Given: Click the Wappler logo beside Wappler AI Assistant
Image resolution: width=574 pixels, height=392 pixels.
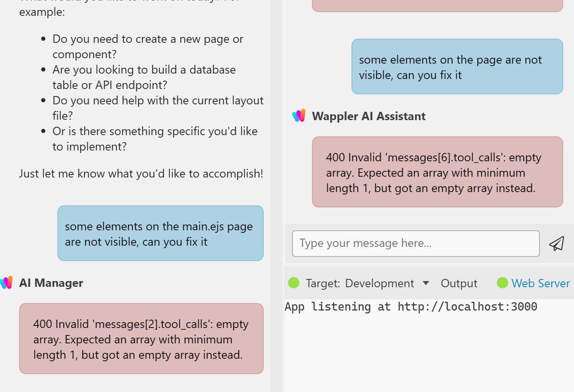Looking at the screenshot, I should 299,116.
